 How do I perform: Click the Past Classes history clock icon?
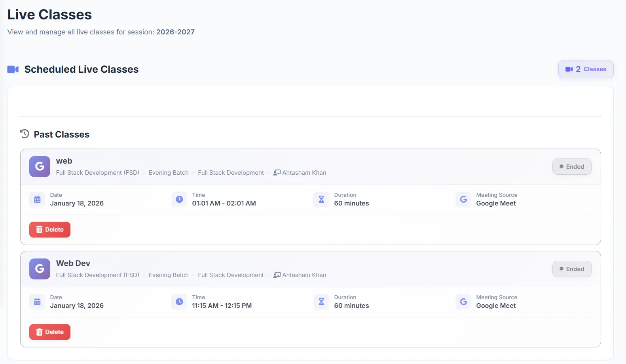point(25,134)
